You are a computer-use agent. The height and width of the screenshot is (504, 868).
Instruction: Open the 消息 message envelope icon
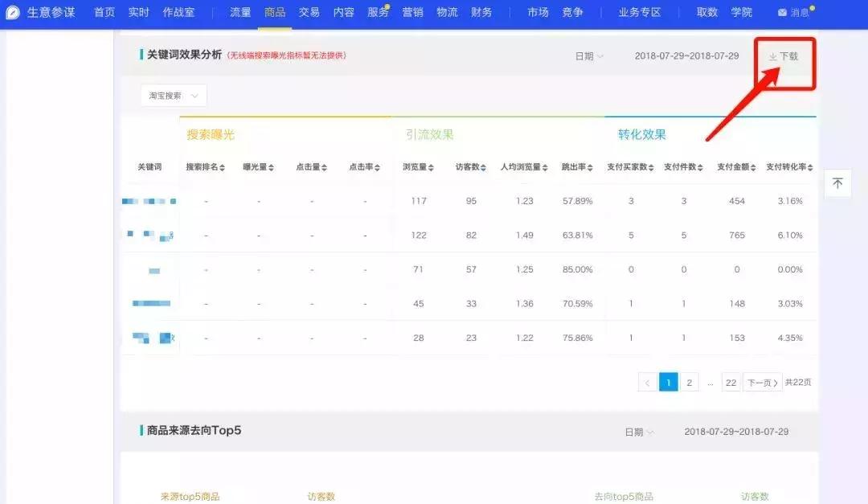pos(780,12)
